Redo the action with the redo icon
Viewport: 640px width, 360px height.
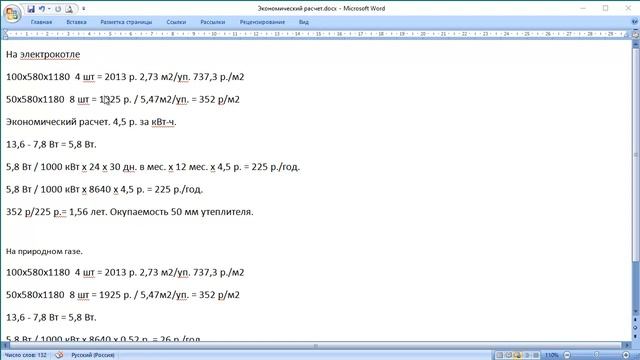(x=58, y=9)
